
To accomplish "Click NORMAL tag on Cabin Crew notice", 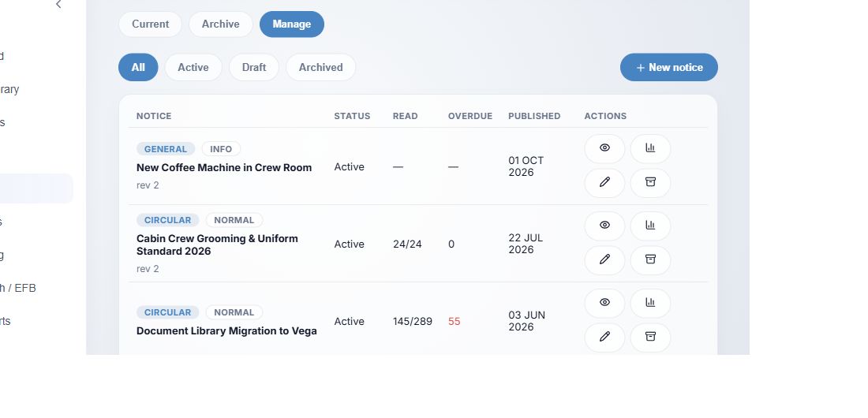I will pos(234,220).
